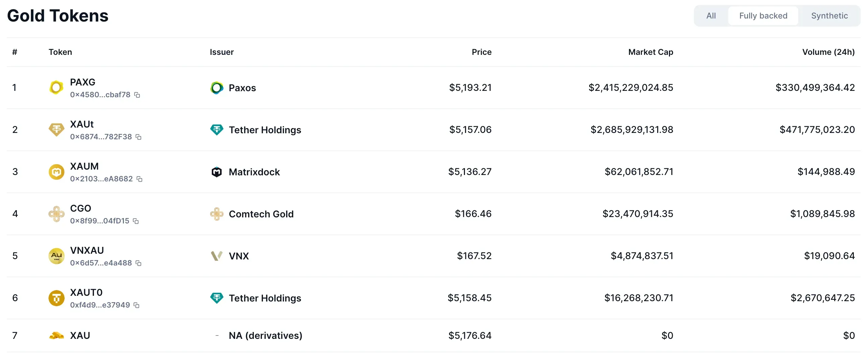868x354 pixels.
Task: Switch to the All filter tab
Action: [711, 16]
